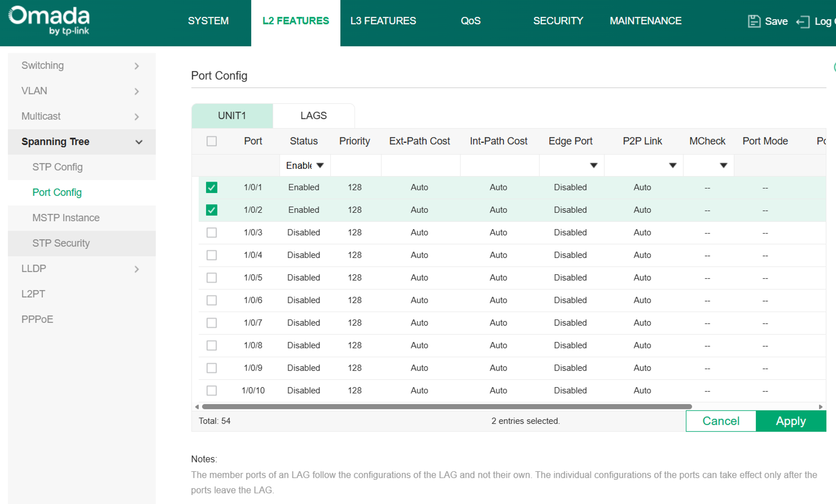Click the Omada by tp-link logo
This screenshot has width=836, height=504.
(x=49, y=21)
